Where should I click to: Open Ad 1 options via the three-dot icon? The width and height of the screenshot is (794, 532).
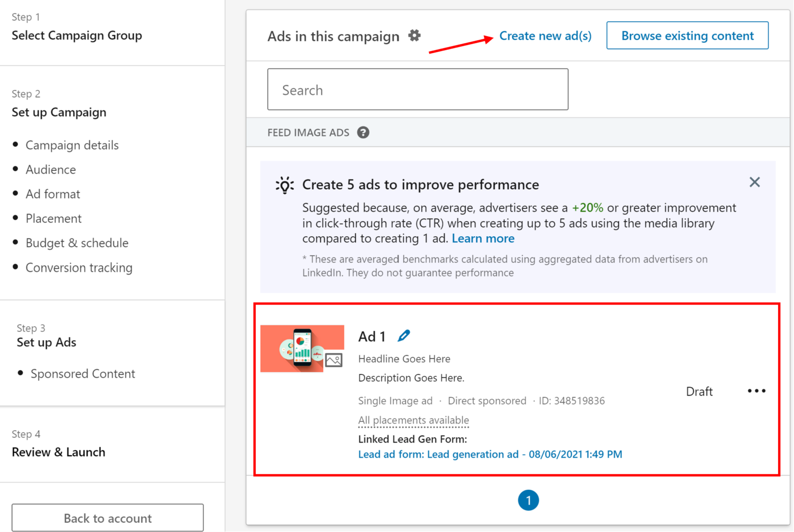756,391
